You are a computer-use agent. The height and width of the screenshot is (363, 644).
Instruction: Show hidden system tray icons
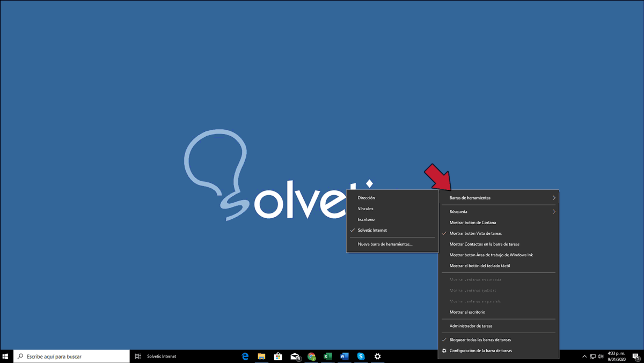(x=584, y=356)
